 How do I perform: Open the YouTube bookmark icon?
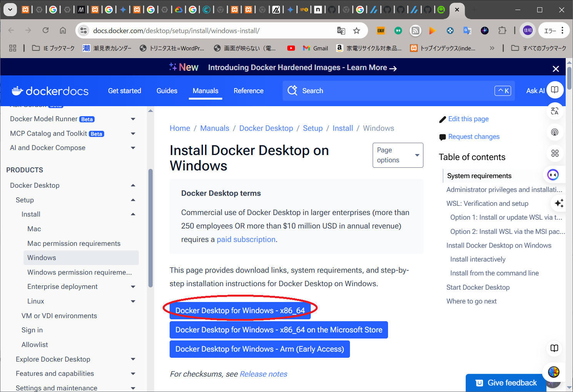[291, 48]
